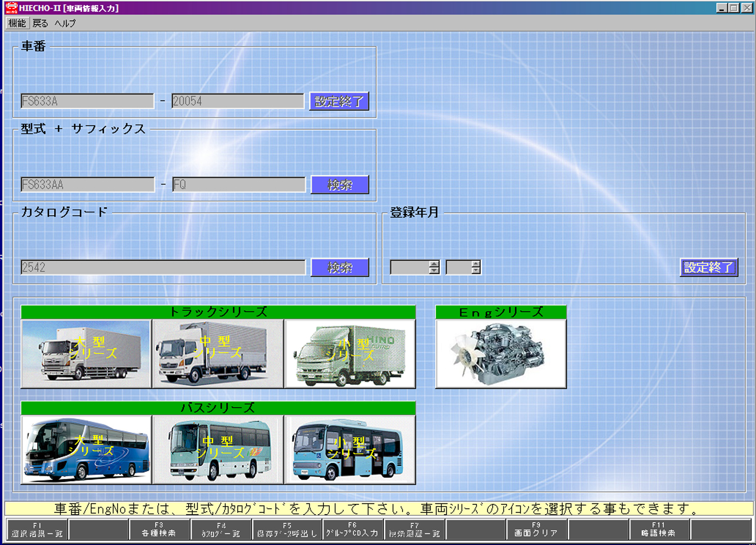Select the medium truck series image
The image size is (756, 545).
218,354
